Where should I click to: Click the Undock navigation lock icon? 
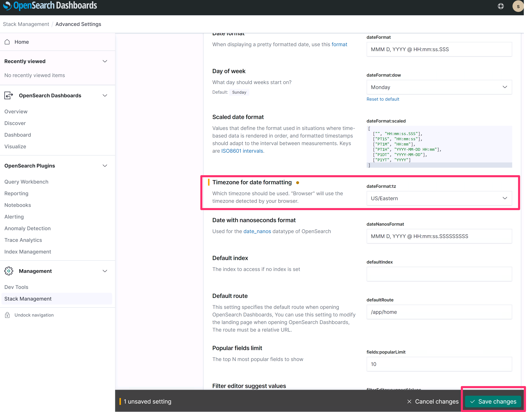[x=7, y=315]
